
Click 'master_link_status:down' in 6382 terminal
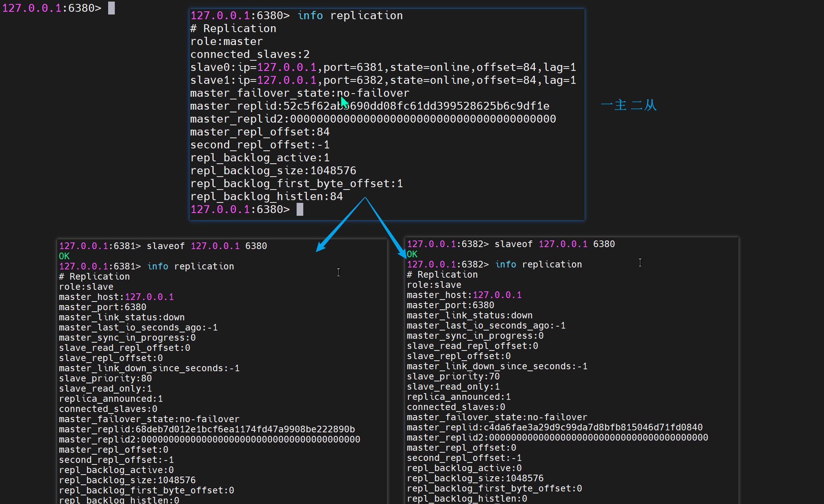point(470,315)
